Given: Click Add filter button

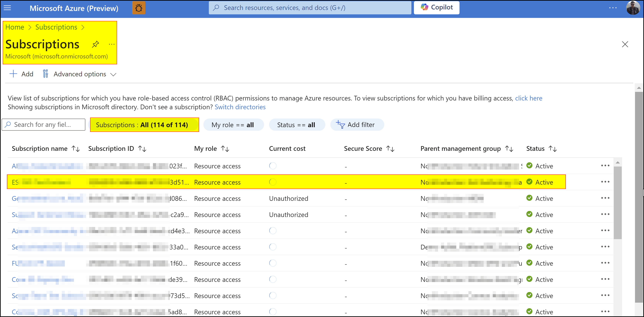Looking at the screenshot, I should (357, 125).
